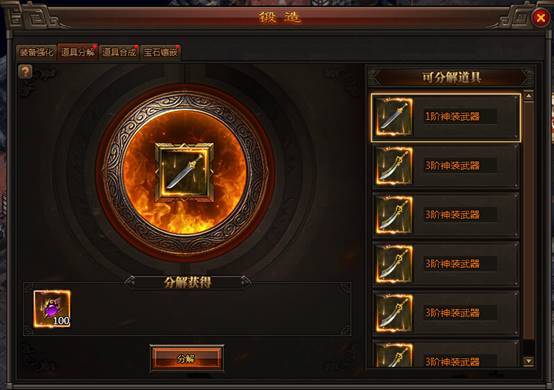
Task: Click the scroll down arrow of item list
Action: [529, 361]
